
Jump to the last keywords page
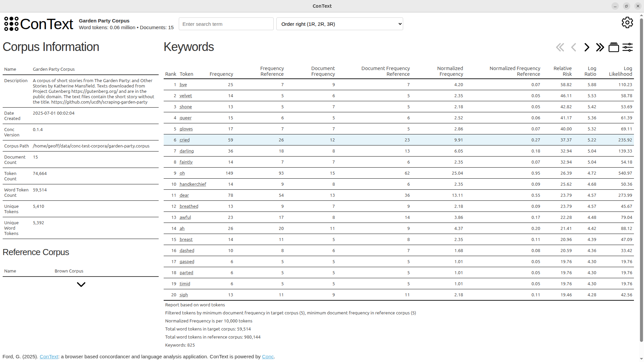pos(600,47)
